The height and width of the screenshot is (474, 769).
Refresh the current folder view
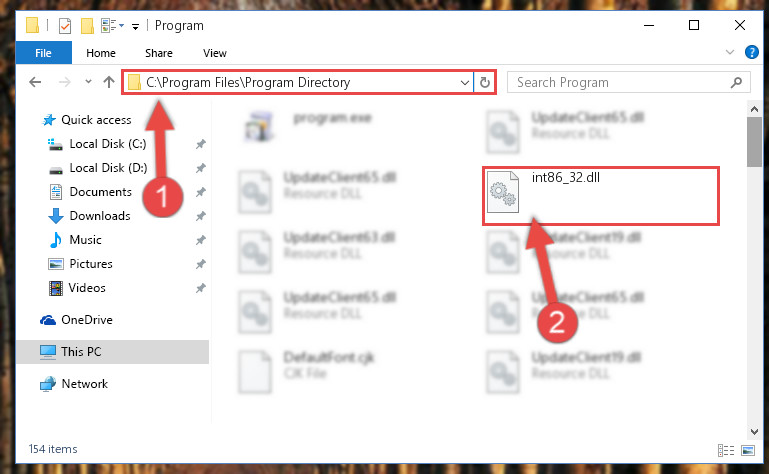(x=485, y=82)
